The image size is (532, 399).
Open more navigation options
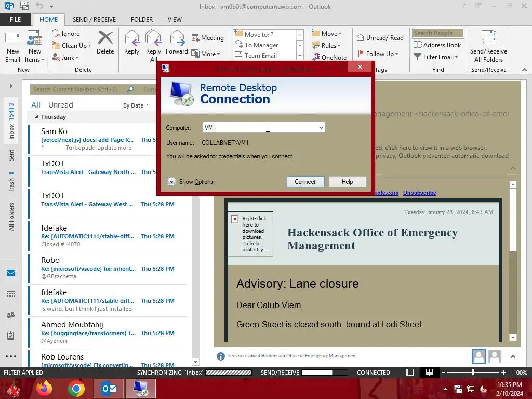tap(11, 356)
